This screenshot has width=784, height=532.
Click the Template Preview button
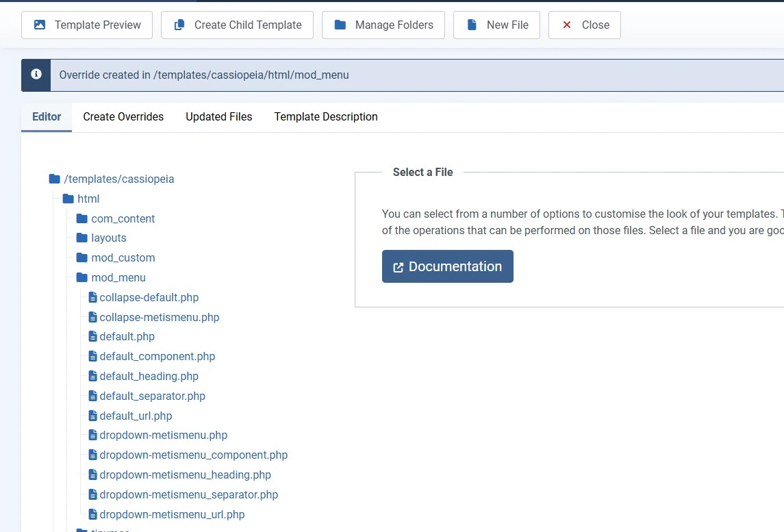pyautogui.click(x=87, y=25)
